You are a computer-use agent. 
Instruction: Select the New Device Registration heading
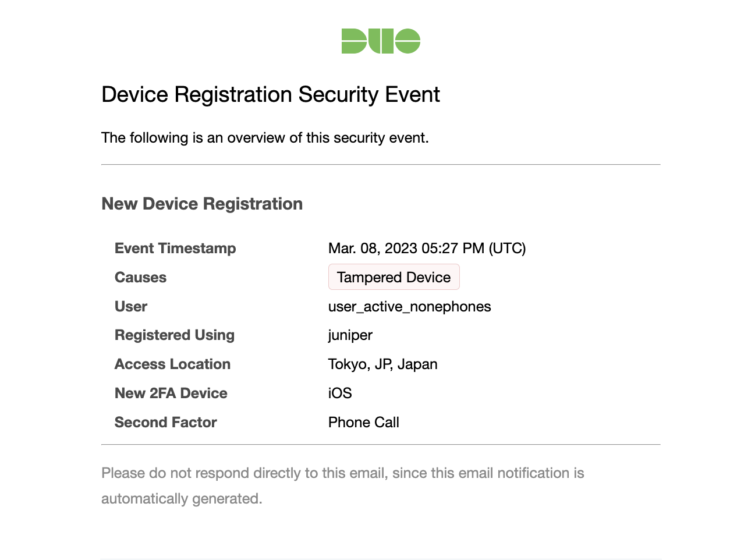202,204
